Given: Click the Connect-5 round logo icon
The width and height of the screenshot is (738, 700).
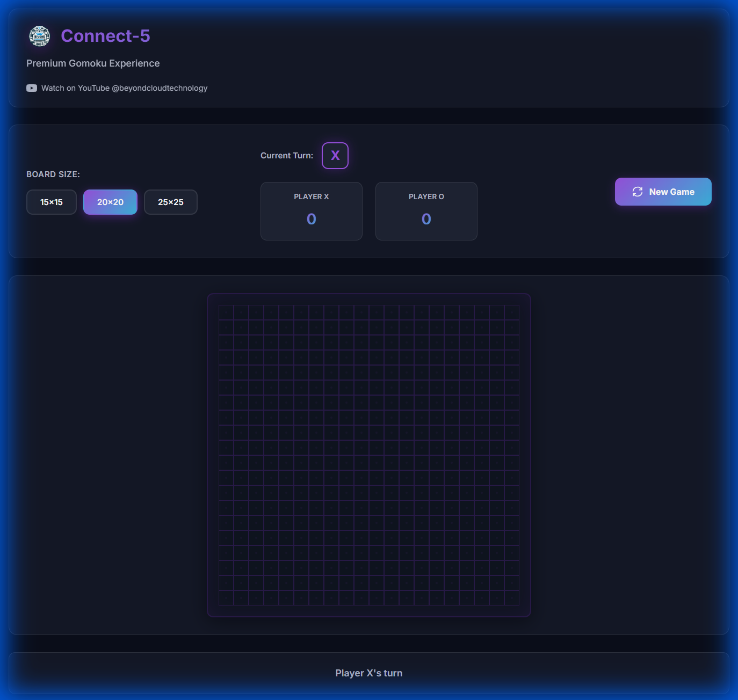Looking at the screenshot, I should tap(39, 36).
